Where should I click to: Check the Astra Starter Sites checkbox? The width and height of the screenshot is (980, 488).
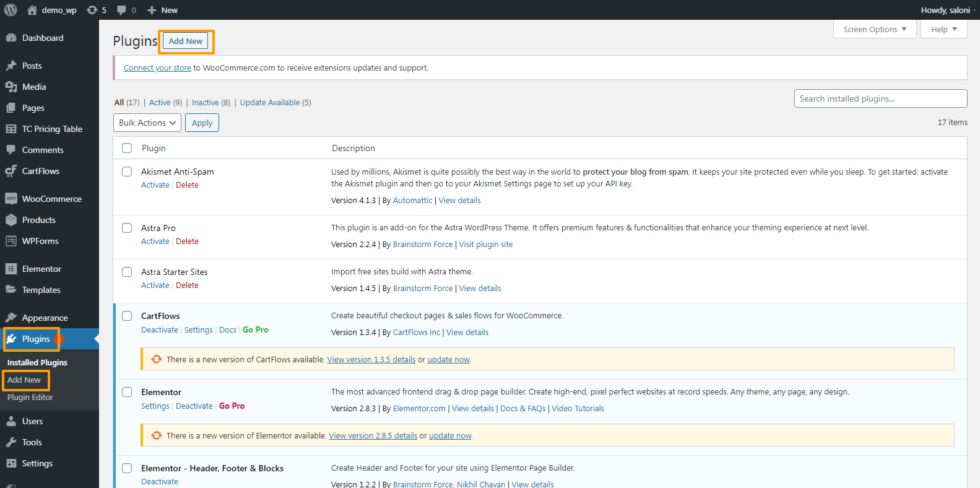click(127, 272)
